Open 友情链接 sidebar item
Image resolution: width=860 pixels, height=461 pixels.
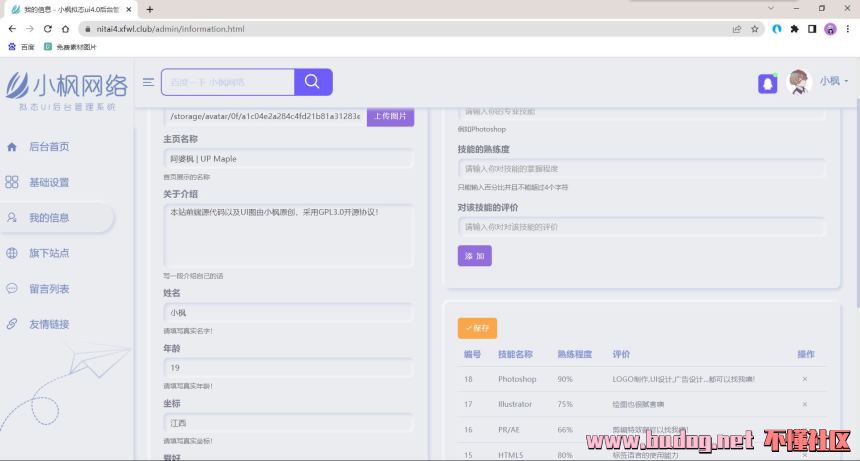(x=49, y=324)
